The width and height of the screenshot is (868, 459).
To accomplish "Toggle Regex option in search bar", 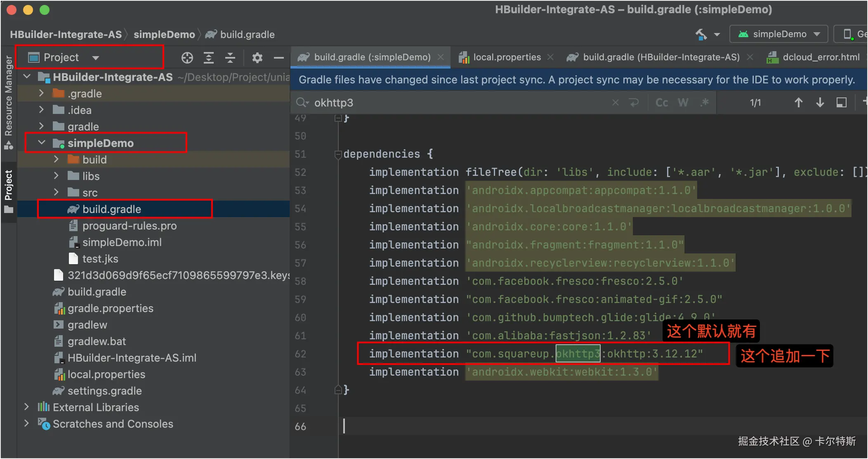I will point(705,103).
